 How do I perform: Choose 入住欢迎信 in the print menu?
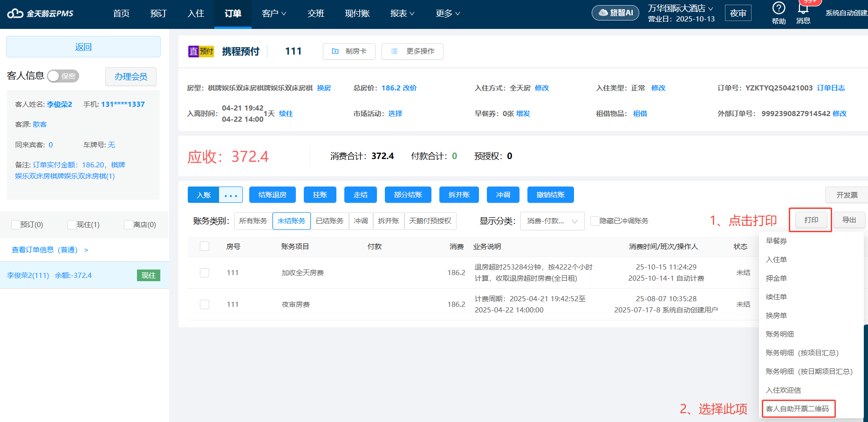[783, 390]
